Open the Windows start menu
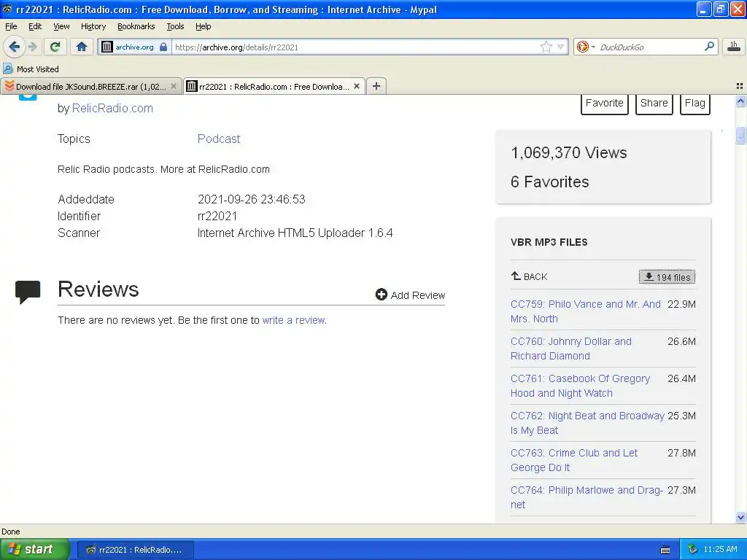747x560 pixels. (x=34, y=550)
